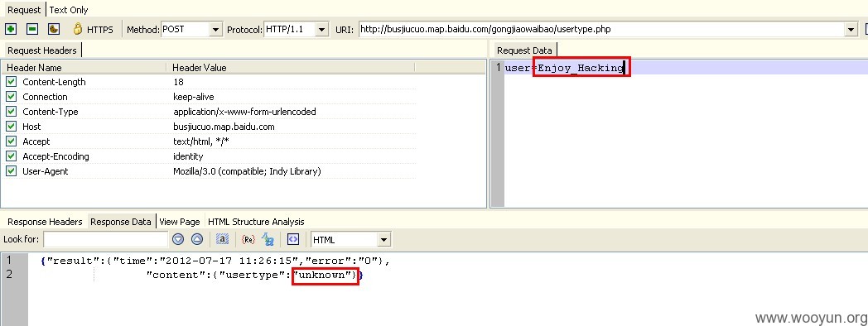Select the User-Agent value 'Mozilla/3.0 (compatible; Indy Library)'
This screenshot has height=326, width=868.
[x=247, y=171]
